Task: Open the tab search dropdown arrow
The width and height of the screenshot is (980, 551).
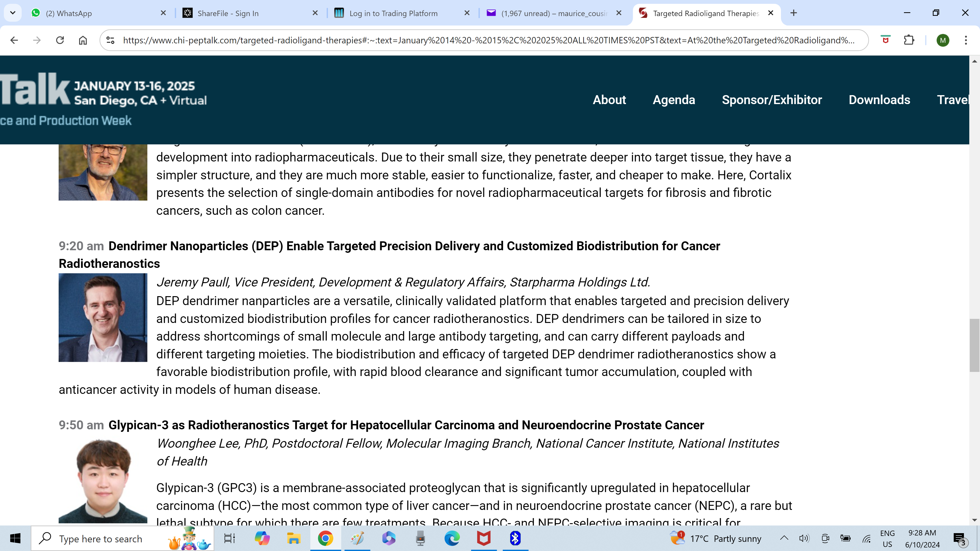Action: [x=13, y=13]
